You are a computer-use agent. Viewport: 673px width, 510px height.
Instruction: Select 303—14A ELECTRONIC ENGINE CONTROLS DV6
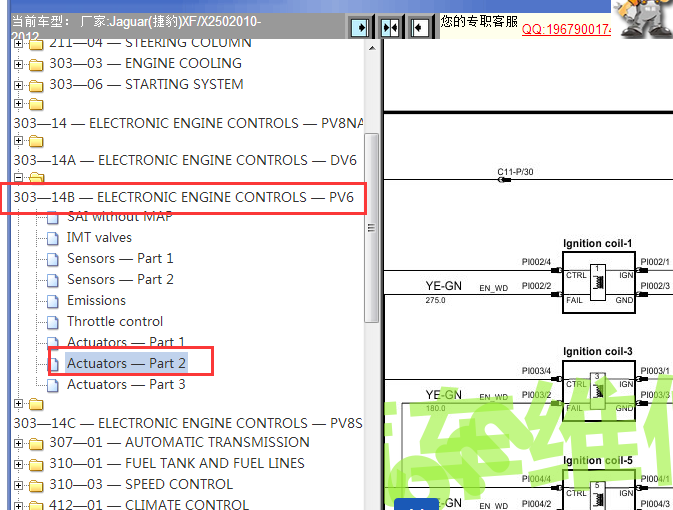click(185, 161)
